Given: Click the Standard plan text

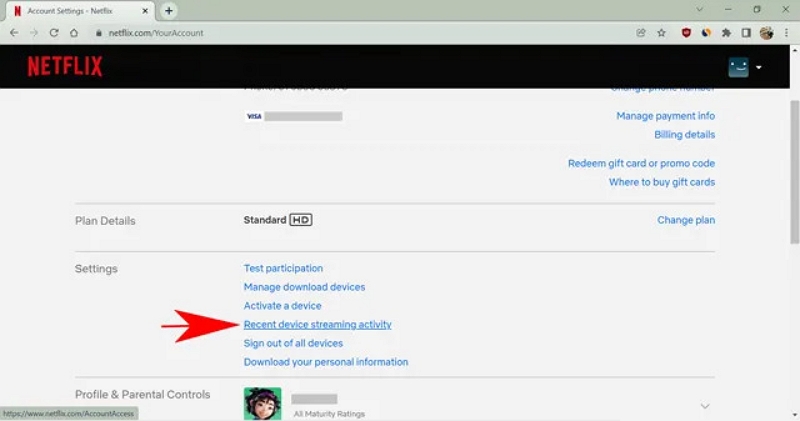Looking at the screenshot, I should pyautogui.click(x=265, y=220).
